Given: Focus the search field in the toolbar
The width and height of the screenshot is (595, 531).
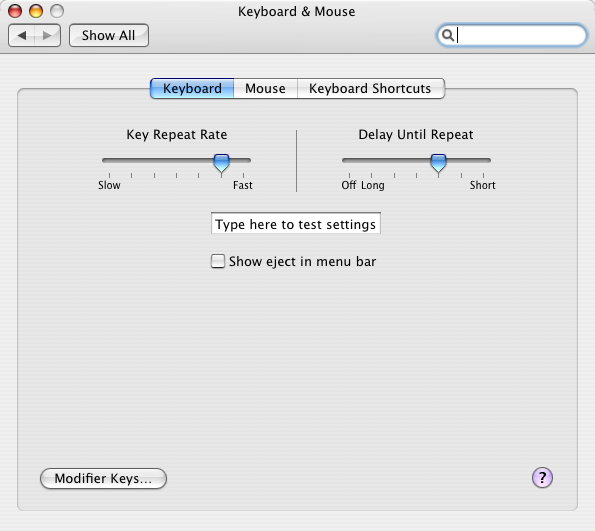Looking at the screenshot, I should 512,35.
